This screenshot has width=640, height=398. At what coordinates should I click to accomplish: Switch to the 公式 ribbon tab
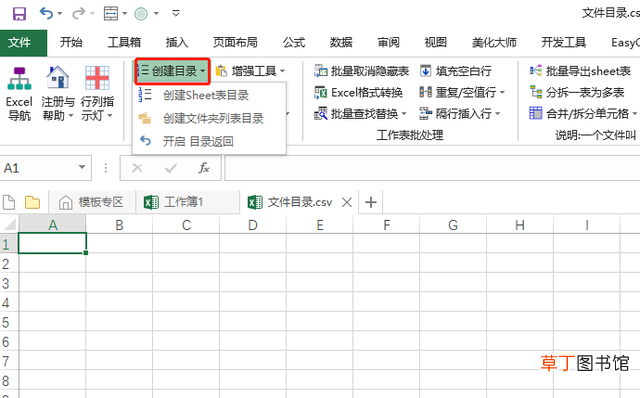coord(294,42)
